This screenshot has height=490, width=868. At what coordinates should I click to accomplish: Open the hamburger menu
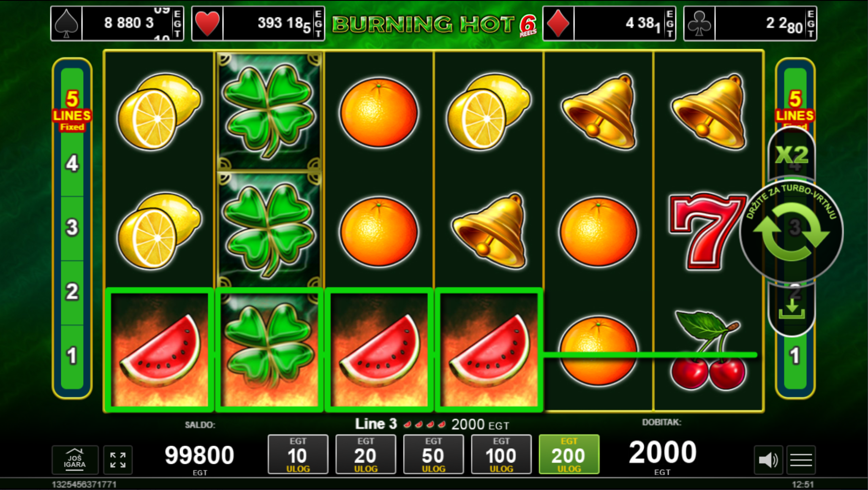pyautogui.click(x=801, y=460)
